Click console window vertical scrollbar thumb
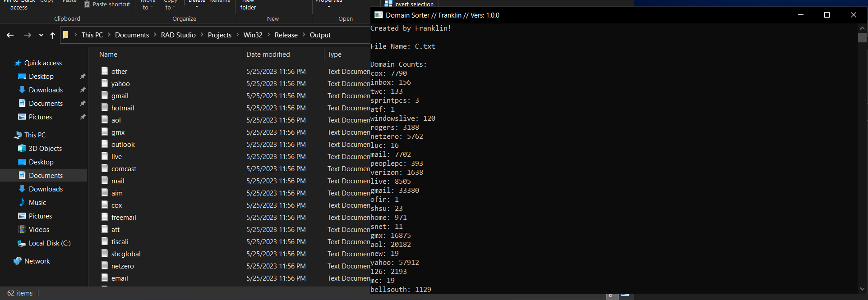868x300 pixels. coord(862,38)
